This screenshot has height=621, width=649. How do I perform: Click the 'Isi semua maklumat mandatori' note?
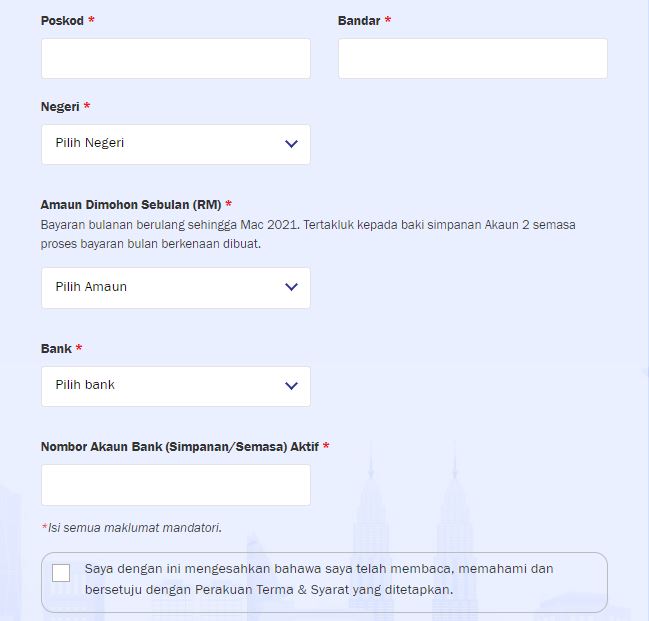click(x=132, y=528)
